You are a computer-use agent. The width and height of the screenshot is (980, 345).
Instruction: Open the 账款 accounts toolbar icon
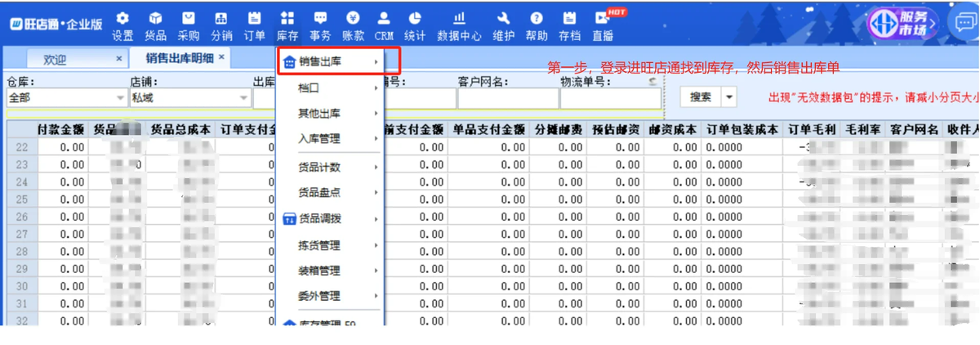coord(353,26)
